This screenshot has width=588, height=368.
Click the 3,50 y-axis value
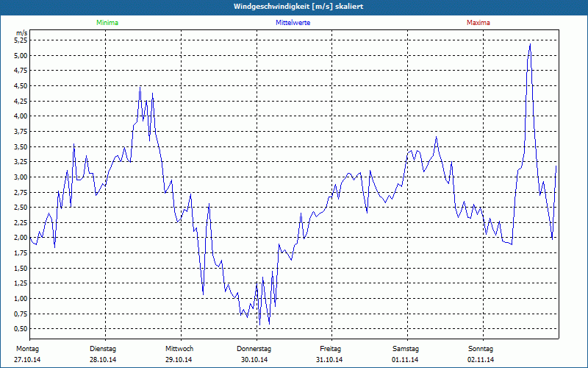pyautogui.click(x=21, y=146)
